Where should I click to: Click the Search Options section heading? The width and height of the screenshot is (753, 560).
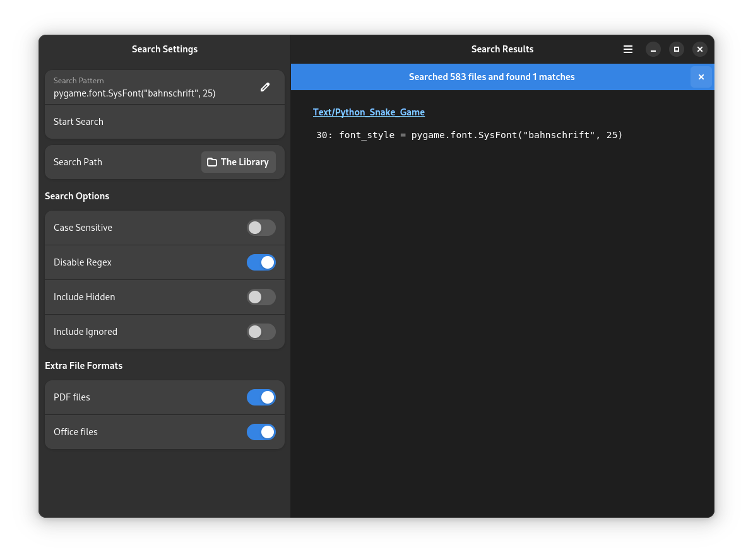(x=77, y=196)
